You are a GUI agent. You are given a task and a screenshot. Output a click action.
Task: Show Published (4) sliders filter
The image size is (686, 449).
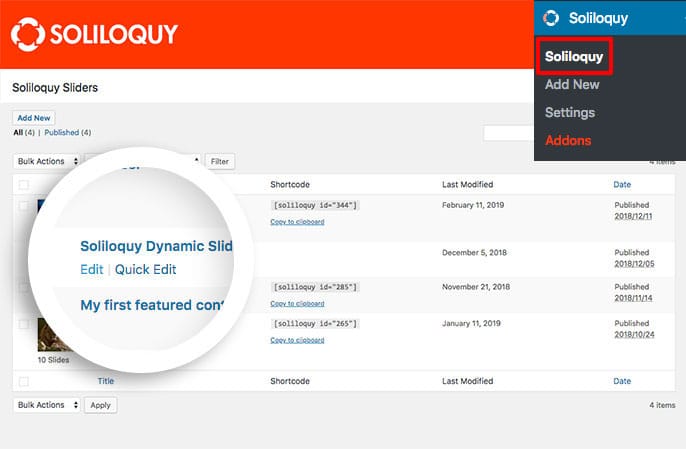pyautogui.click(x=67, y=132)
